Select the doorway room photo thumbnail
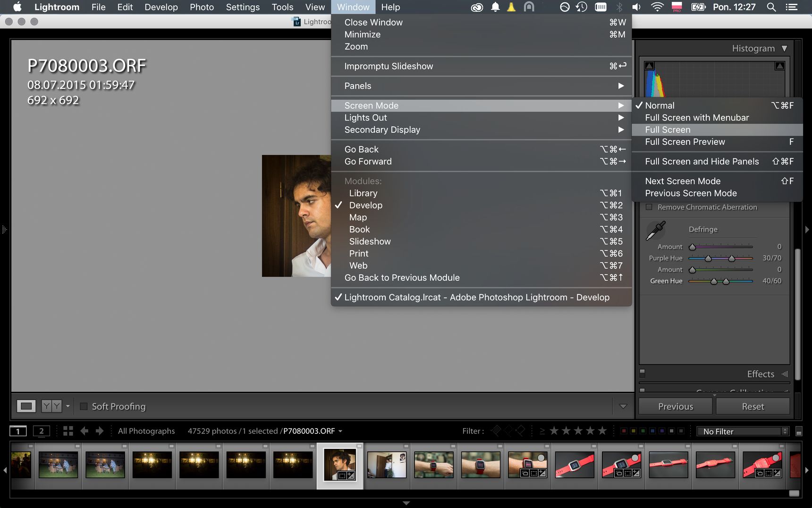Image resolution: width=812 pixels, height=508 pixels. tap(387, 465)
